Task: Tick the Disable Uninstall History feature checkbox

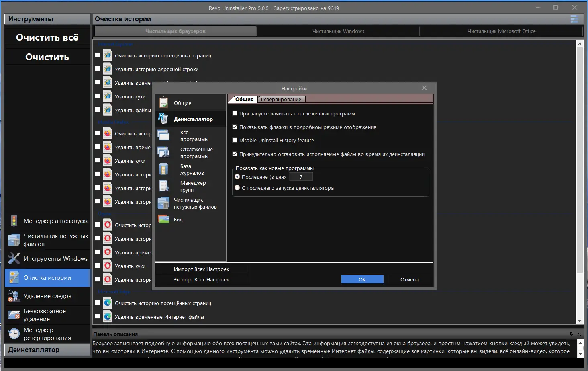Action: (x=235, y=140)
